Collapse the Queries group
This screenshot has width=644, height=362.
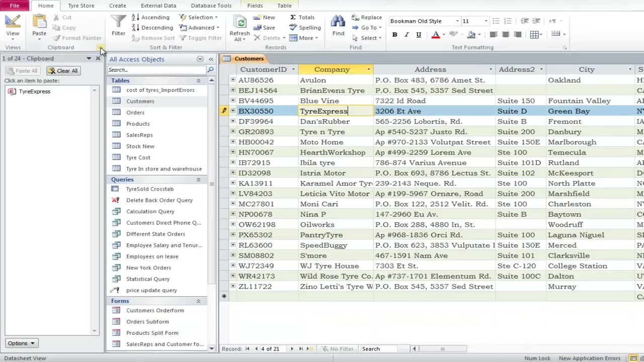(198, 179)
